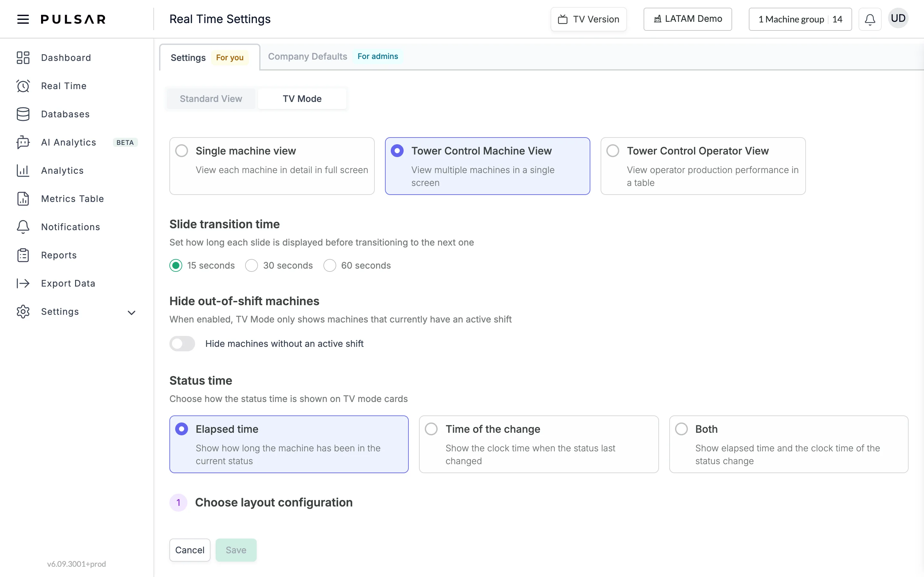The image size is (924, 577).
Task: Select Tower Control Operator View option
Action: click(x=703, y=166)
